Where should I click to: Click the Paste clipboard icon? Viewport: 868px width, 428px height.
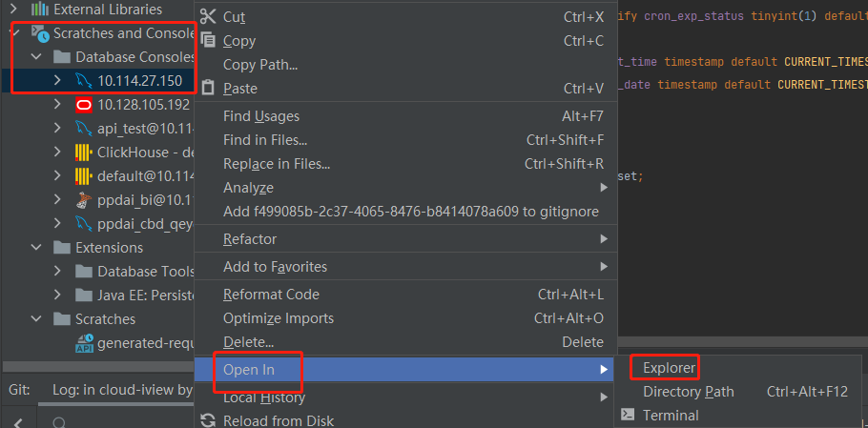pyautogui.click(x=208, y=88)
